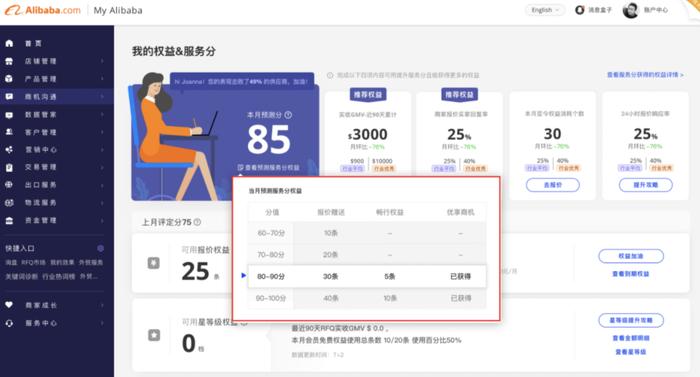Select 出口服务 menu label

coord(41,184)
